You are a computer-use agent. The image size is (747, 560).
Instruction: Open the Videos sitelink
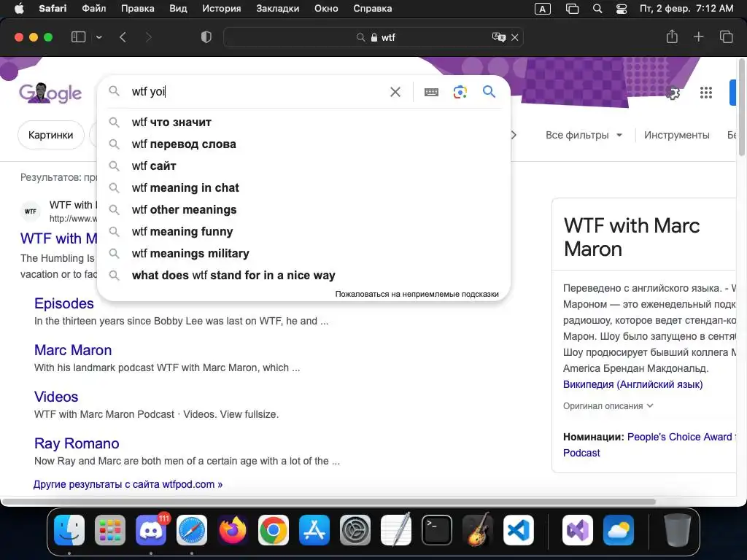56,397
